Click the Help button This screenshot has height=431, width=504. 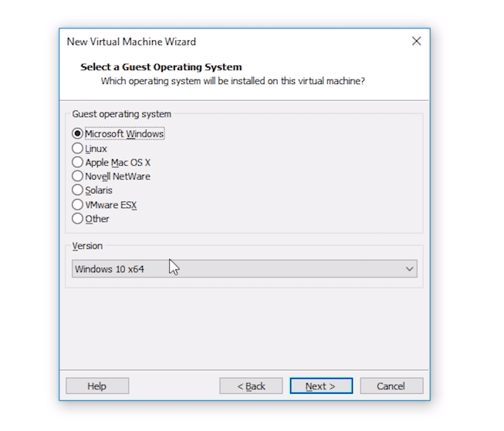pos(97,386)
